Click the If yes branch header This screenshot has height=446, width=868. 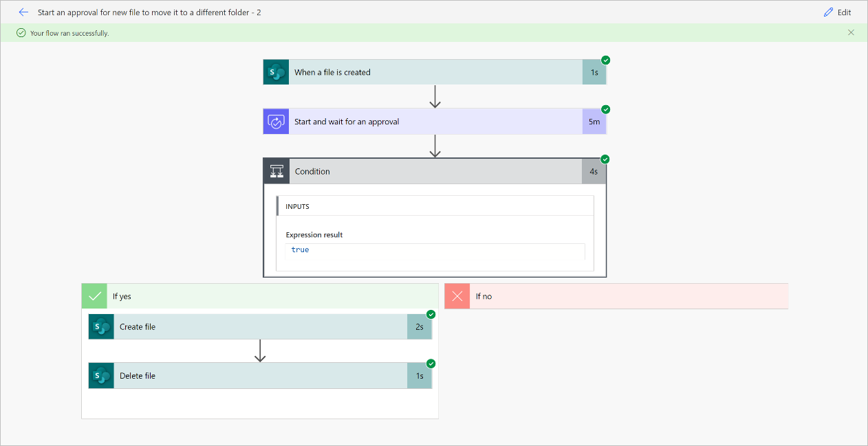272,296
